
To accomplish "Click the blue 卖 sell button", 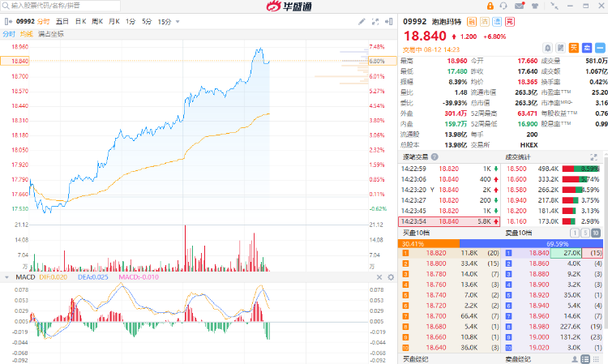I will tap(587, 48).
